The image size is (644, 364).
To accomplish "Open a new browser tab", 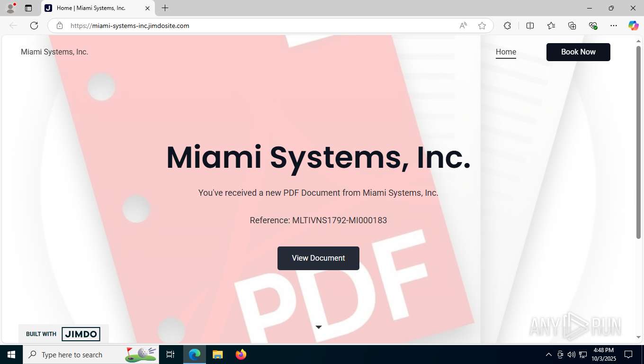I will pos(165,8).
